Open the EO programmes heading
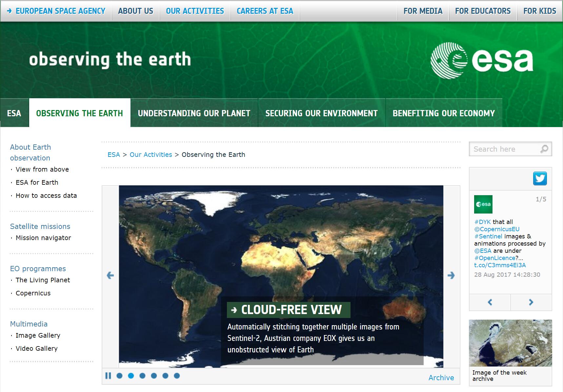This screenshot has height=392, width=563. tap(38, 269)
